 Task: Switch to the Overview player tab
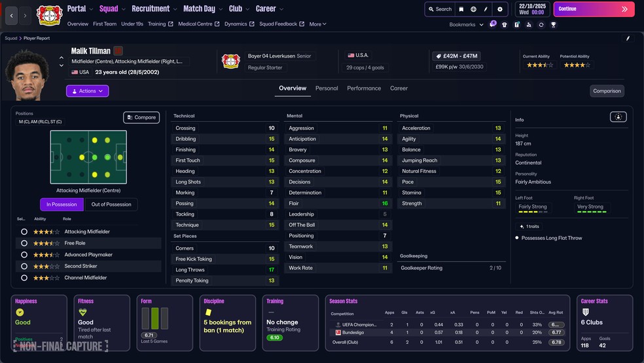click(x=293, y=88)
